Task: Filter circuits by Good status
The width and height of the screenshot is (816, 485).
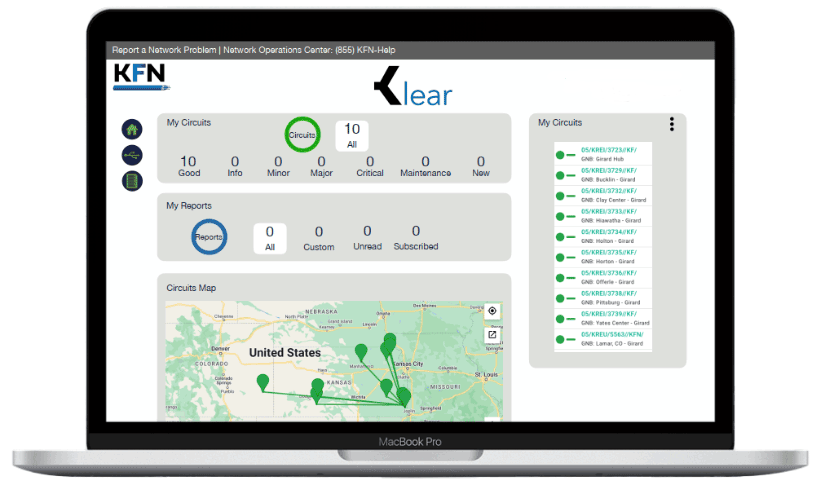Action: pos(188,166)
